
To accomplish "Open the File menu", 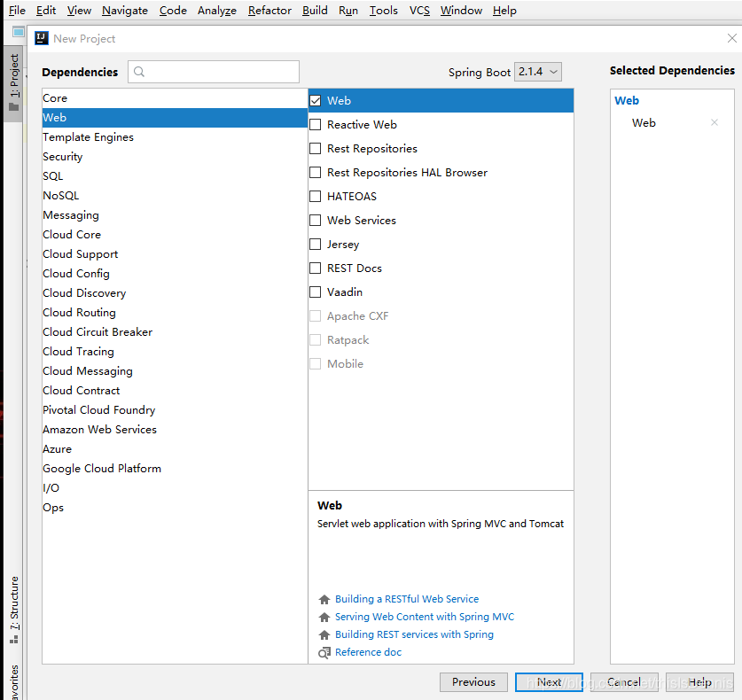I will [x=17, y=11].
